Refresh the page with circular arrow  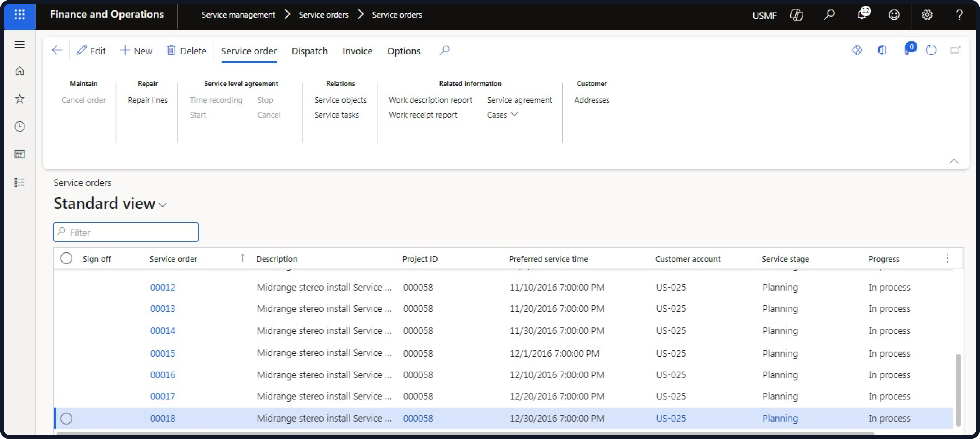930,50
